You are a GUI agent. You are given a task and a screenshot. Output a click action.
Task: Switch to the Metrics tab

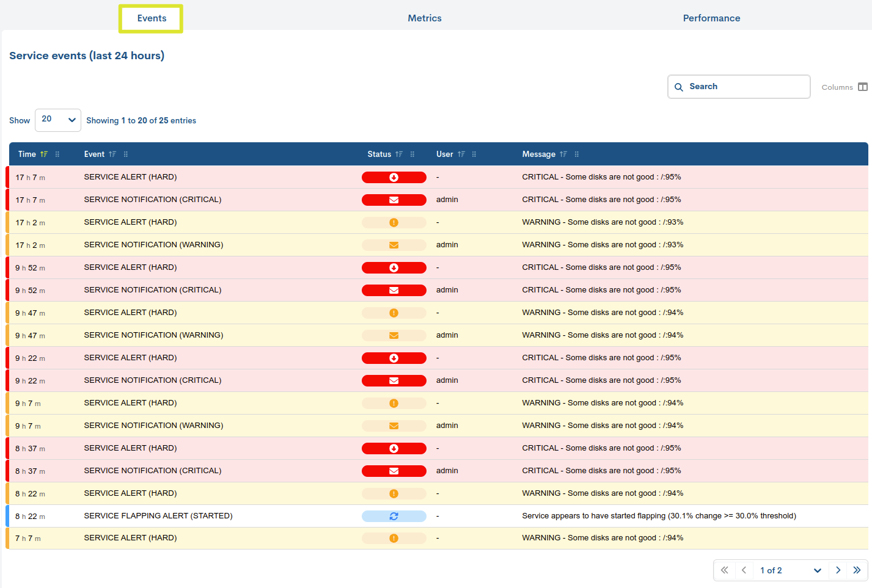coord(425,18)
